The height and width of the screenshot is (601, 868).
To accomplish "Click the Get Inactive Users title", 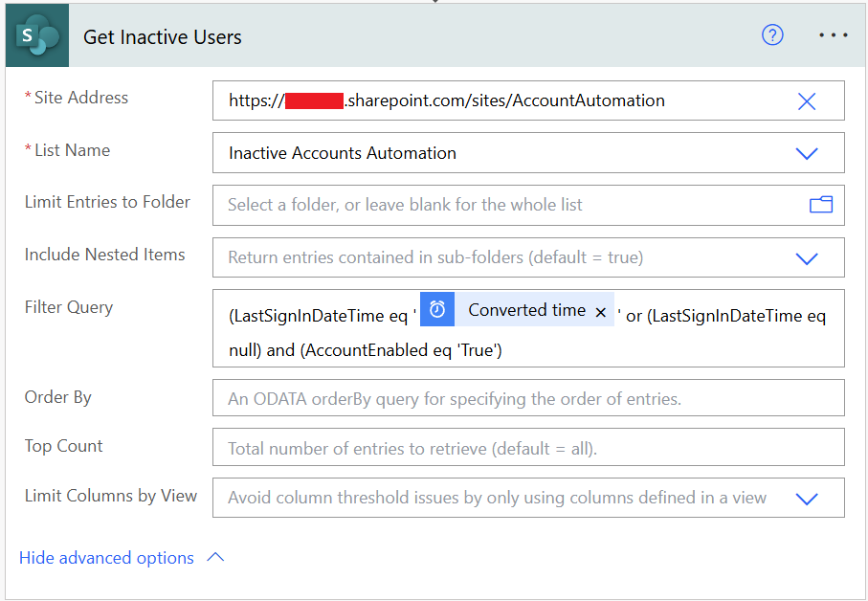I will 163,37.
